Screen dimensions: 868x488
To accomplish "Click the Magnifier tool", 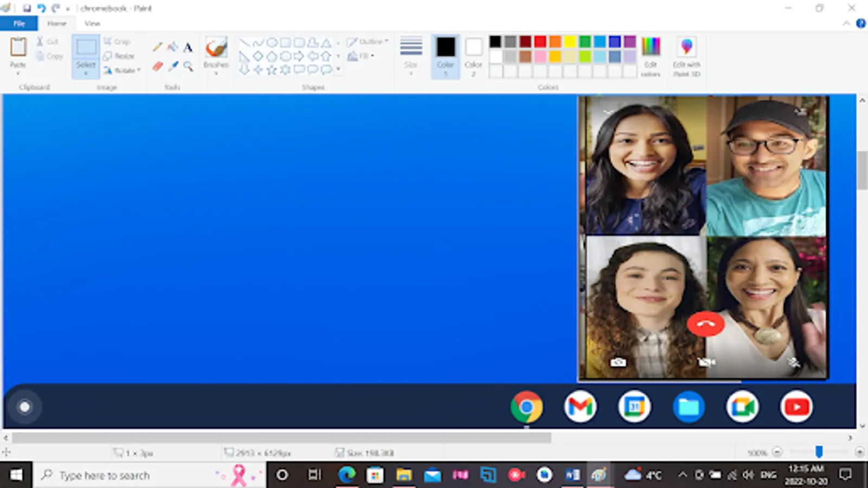I will tap(188, 66).
